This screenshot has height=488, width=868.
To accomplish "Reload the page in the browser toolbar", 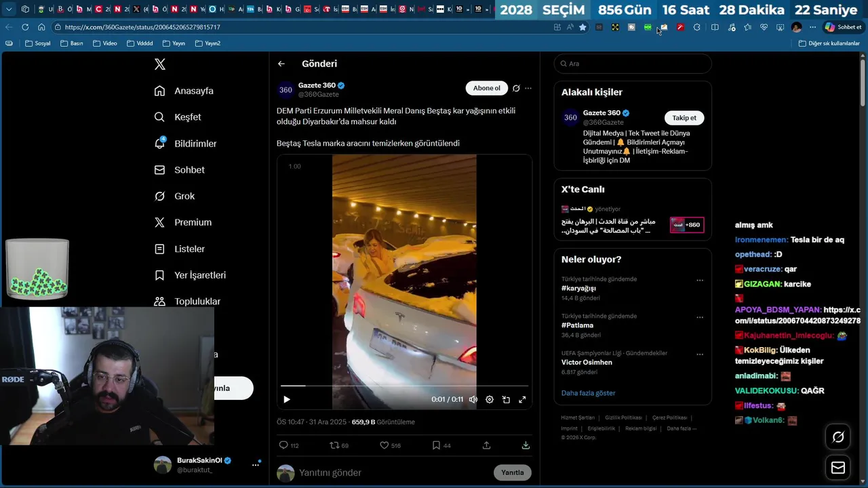I will (x=25, y=27).
